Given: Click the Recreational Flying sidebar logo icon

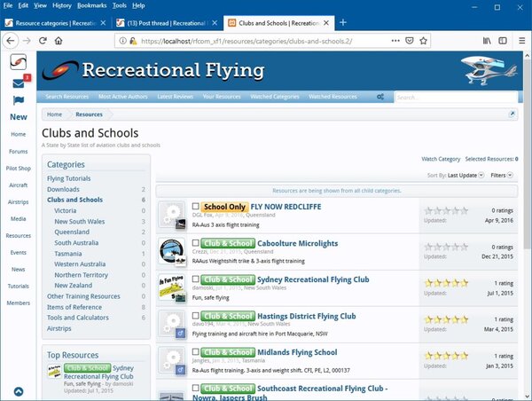Looking at the screenshot, I should click(x=18, y=63).
